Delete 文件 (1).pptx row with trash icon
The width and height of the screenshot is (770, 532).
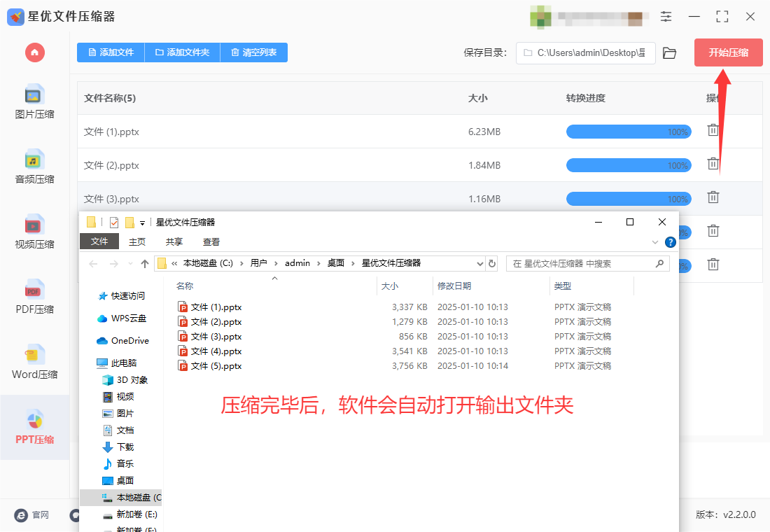(713, 130)
